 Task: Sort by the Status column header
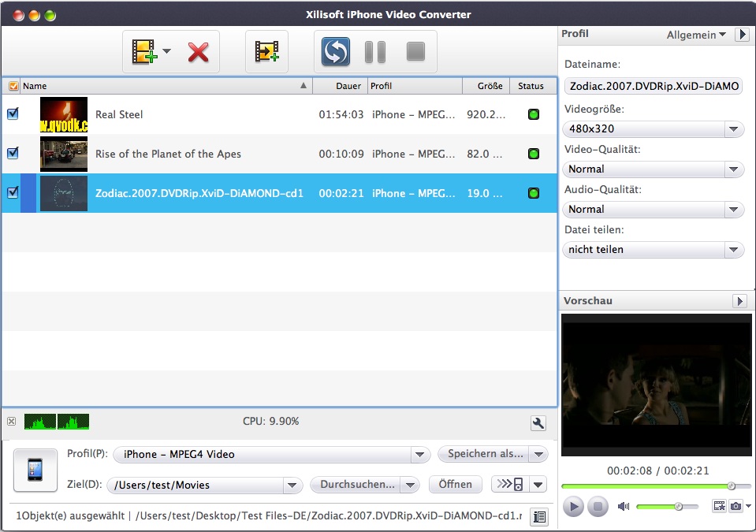click(533, 86)
